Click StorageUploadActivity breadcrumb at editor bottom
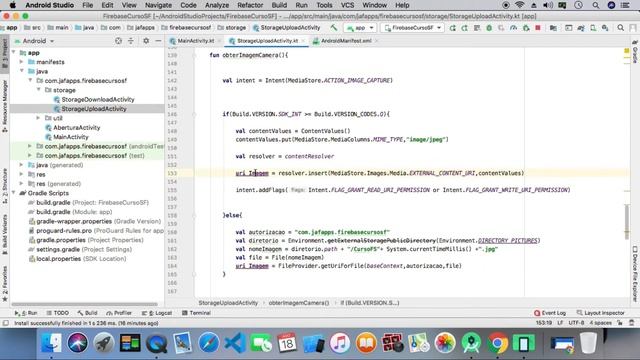The width and height of the screenshot is (640, 360). click(228, 303)
